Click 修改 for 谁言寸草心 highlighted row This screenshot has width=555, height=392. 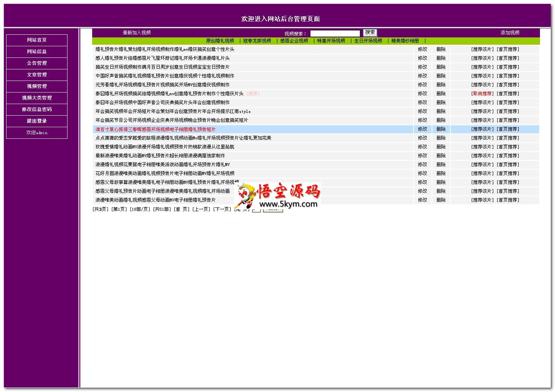(x=422, y=129)
